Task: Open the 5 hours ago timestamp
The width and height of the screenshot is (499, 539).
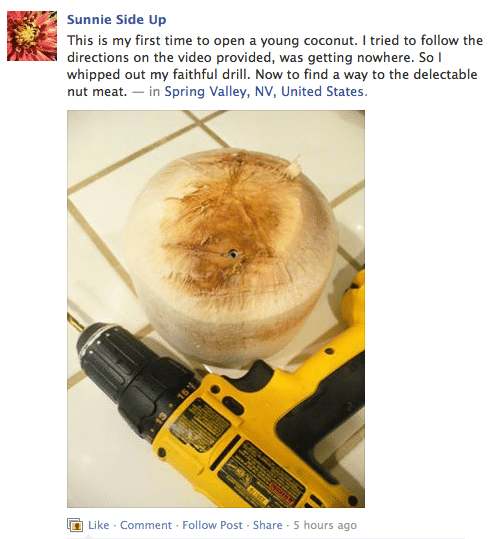Action: pos(325,525)
